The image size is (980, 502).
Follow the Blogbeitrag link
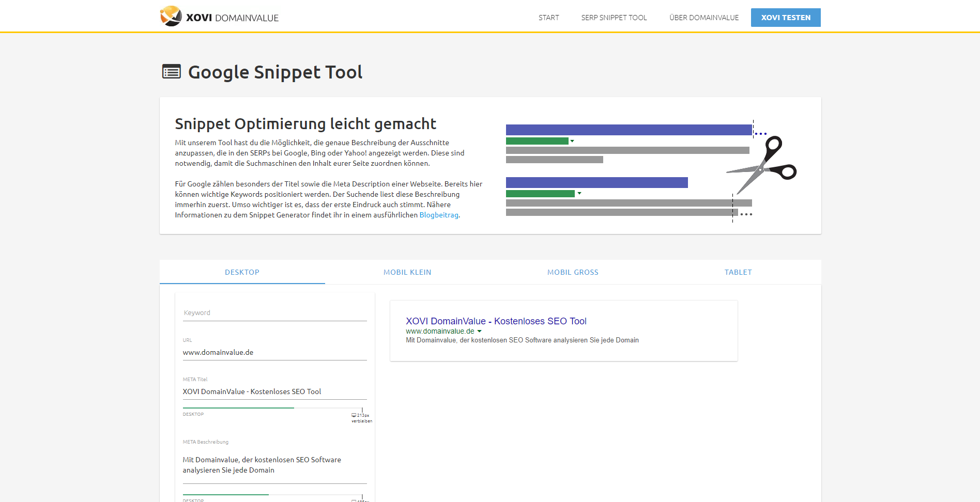coord(439,215)
